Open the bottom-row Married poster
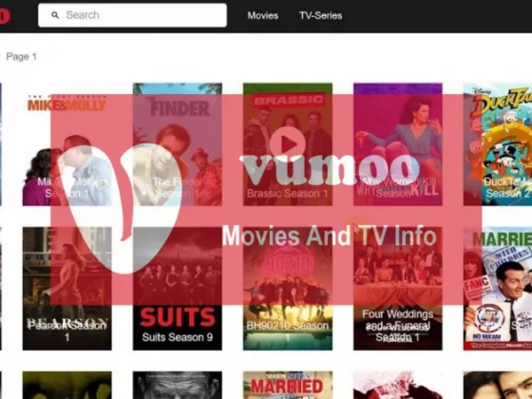The width and height of the screenshot is (532, 399). click(288, 385)
